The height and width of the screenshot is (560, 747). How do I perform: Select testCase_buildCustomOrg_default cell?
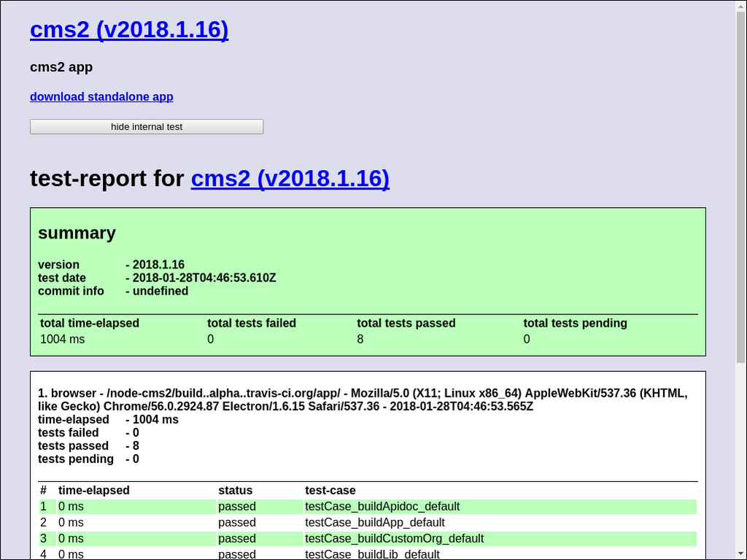pos(500,539)
